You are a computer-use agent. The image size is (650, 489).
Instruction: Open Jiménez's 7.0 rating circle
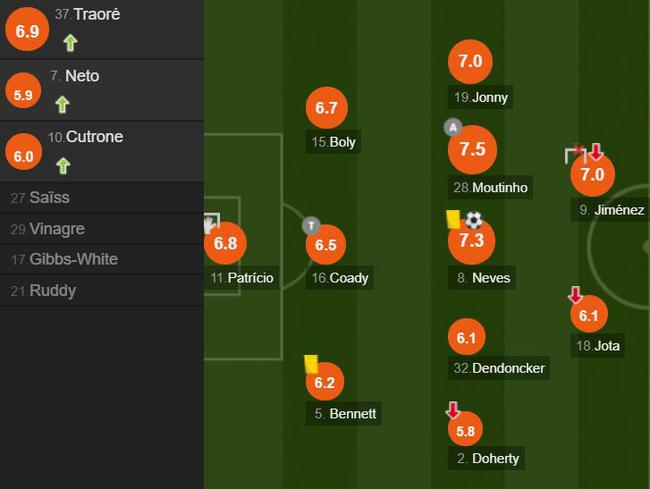pyautogui.click(x=592, y=174)
